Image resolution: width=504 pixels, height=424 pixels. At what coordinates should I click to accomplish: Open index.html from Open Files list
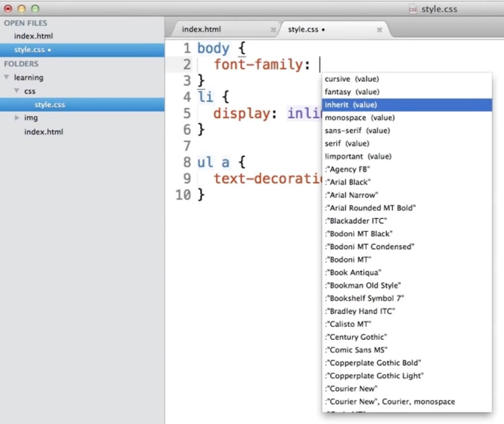33,36
